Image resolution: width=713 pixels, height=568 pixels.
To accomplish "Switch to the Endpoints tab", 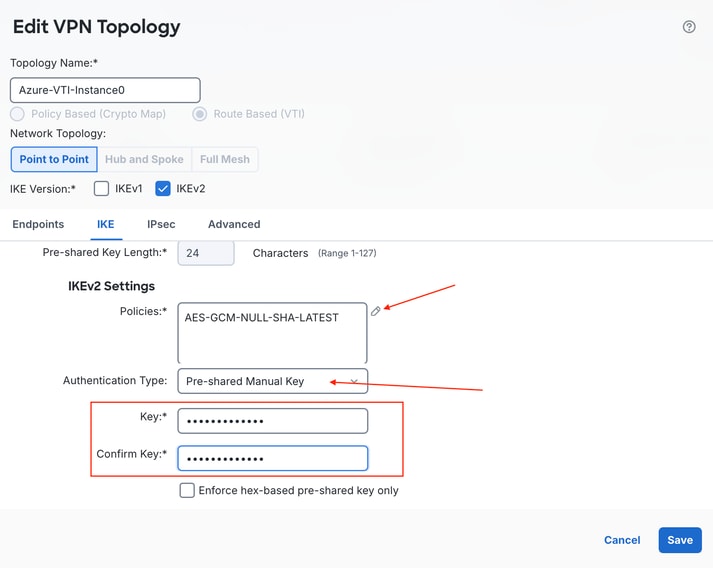I will coord(38,224).
